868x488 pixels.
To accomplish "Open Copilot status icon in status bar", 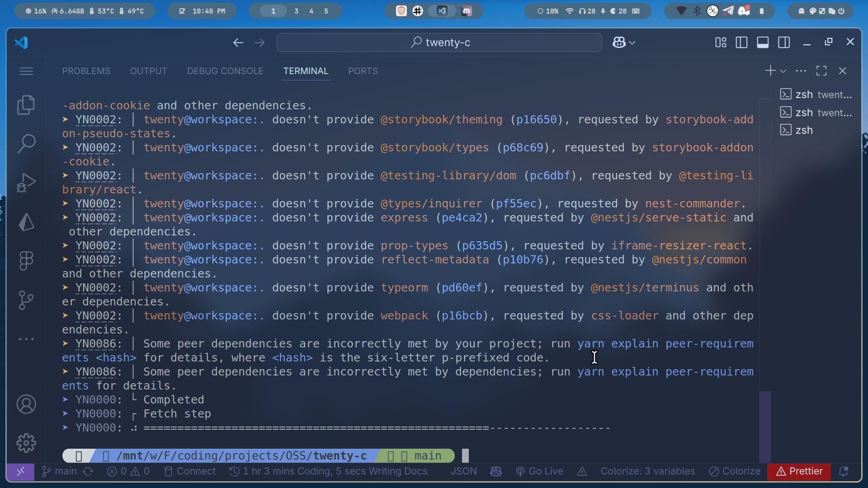I will click(x=496, y=471).
